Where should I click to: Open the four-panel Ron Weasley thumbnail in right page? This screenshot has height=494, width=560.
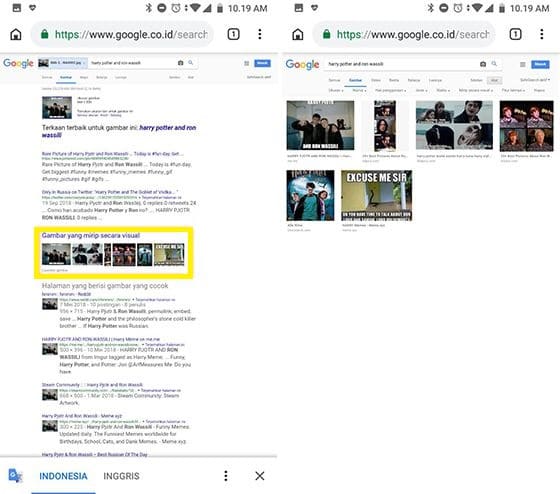(526, 126)
